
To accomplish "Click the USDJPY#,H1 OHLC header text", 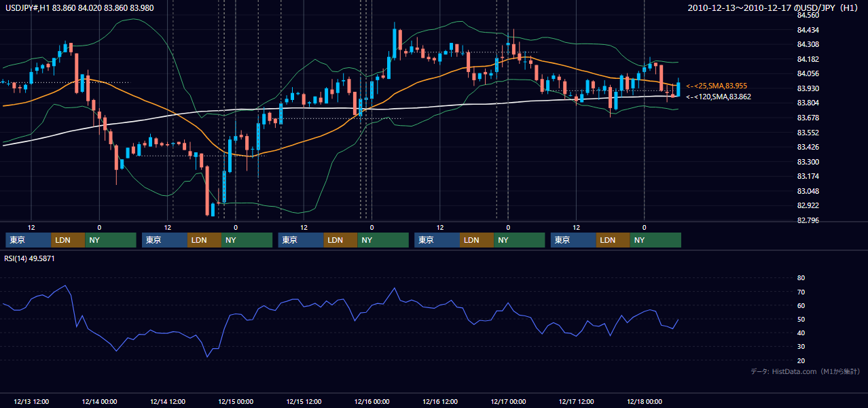I will (x=79, y=8).
